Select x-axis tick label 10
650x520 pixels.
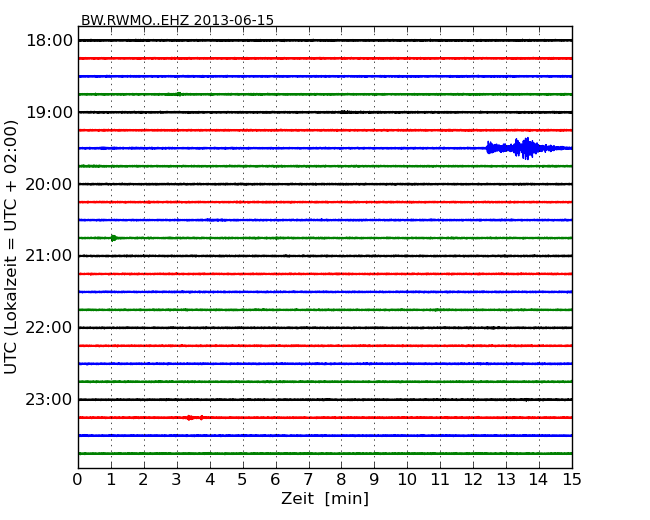point(407,480)
